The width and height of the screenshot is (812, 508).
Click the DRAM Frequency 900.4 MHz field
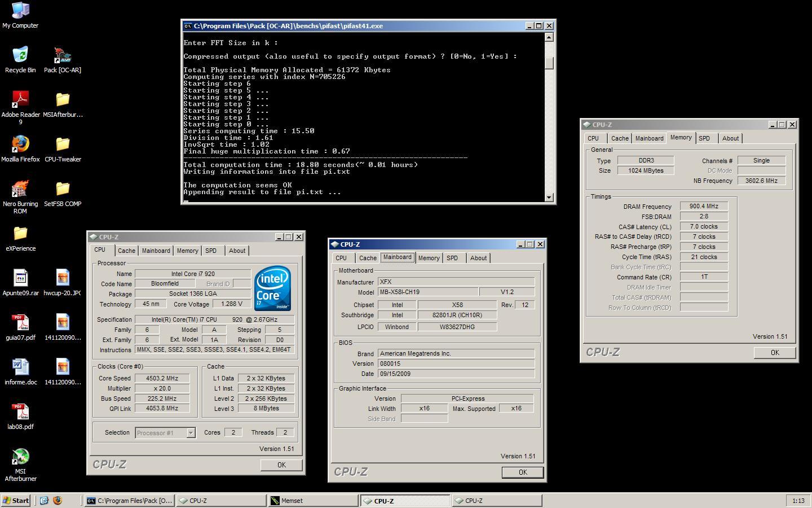point(704,207)
